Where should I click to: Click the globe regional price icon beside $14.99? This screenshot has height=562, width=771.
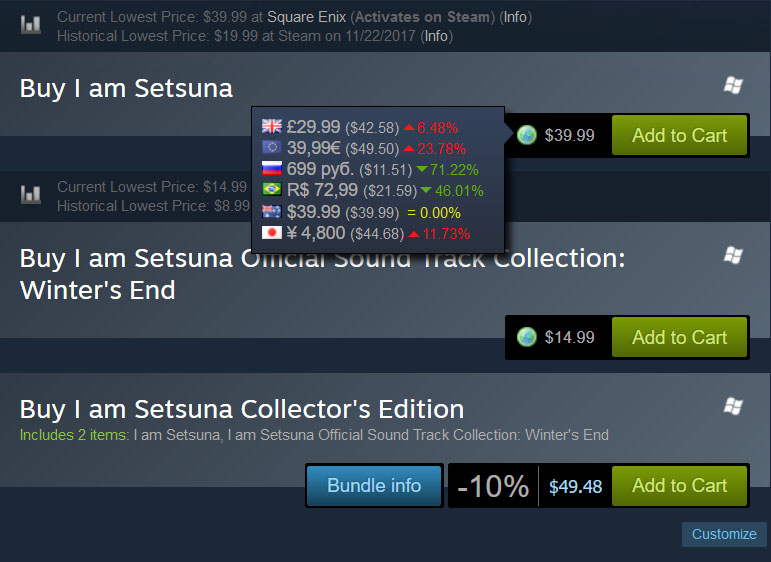[x=527, y=337]
